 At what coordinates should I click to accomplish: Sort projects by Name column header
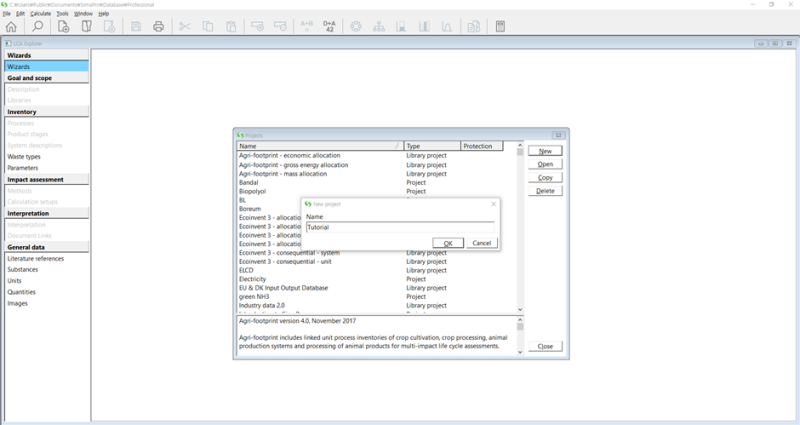[x=320, y=146]
